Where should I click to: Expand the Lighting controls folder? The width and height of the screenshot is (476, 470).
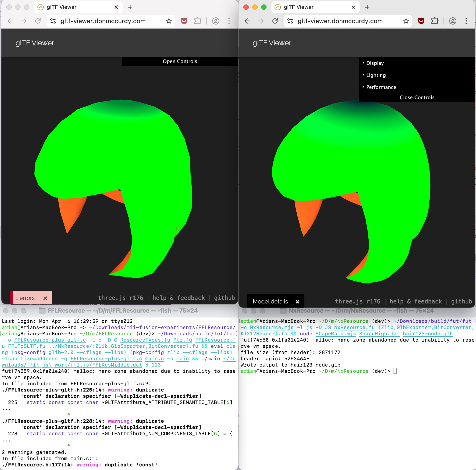(x=376, y=75)
